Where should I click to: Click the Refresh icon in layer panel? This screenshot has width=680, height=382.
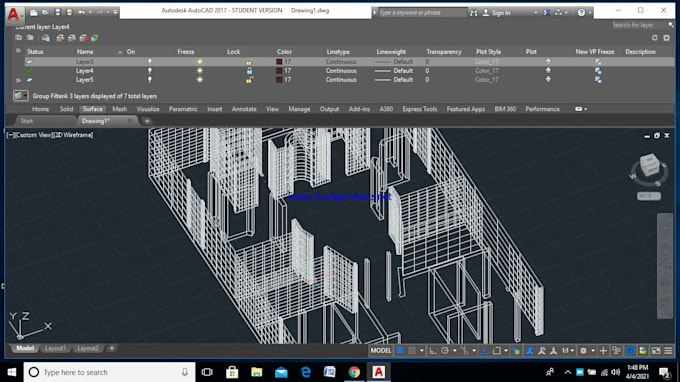click(x=654, y=38)
